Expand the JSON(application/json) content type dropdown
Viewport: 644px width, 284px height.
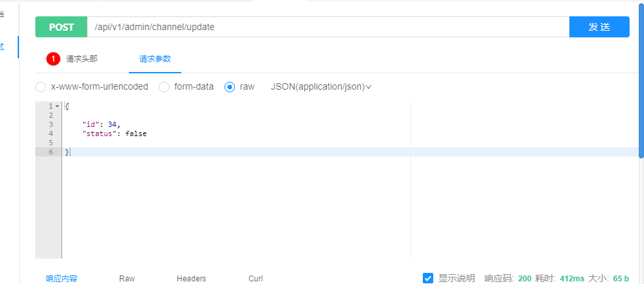coord(321,86)
